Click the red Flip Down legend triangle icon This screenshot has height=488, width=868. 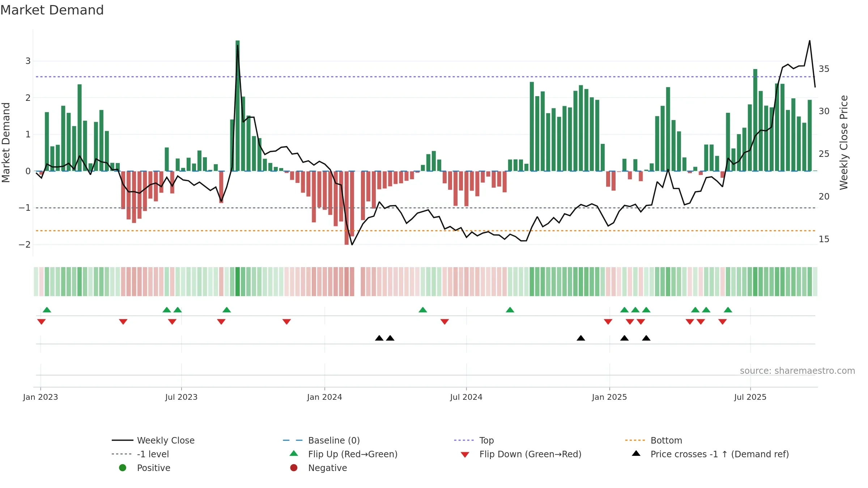click(465, 455)
